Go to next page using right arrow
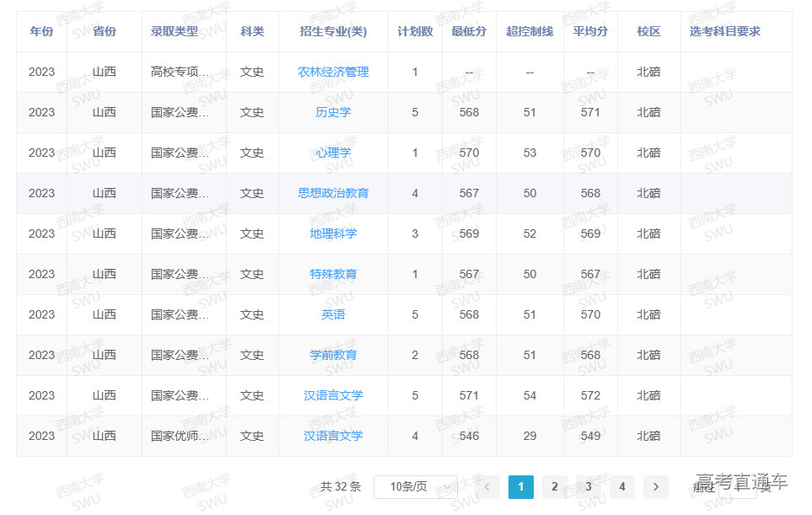The width and height of the screenshot is (812, 515). point(655,486)
